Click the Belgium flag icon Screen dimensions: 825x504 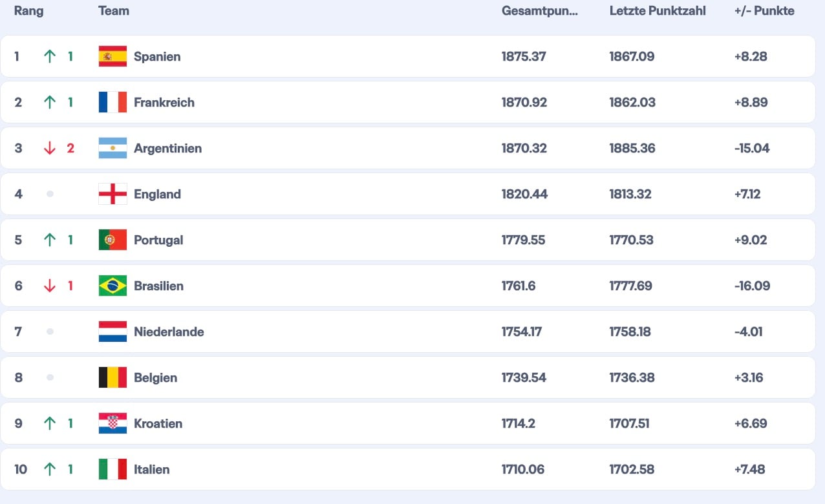(112, 377)
